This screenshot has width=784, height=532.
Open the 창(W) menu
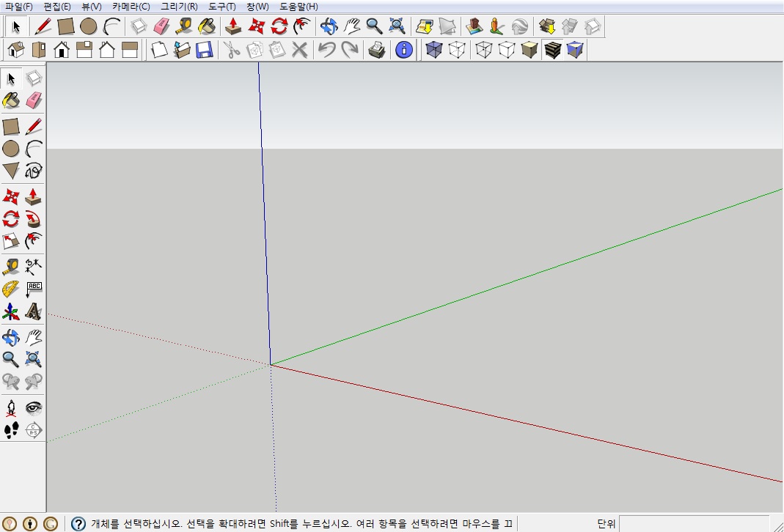(257, 7)
